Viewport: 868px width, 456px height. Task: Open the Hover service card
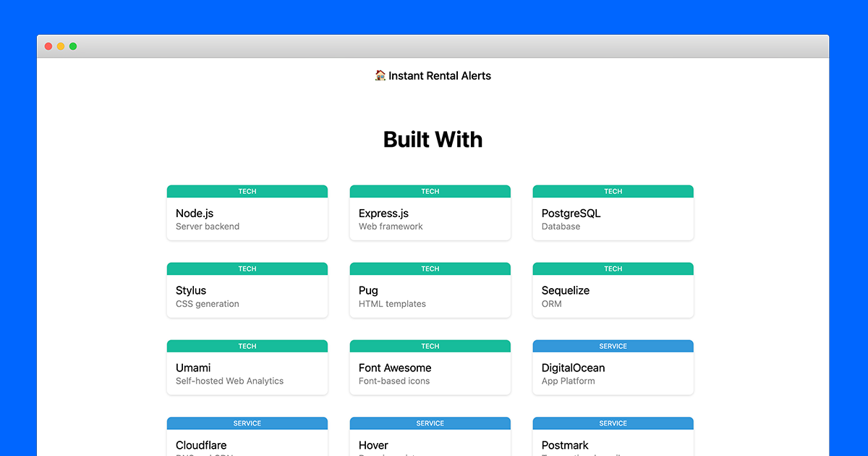(x=430, y=436)
